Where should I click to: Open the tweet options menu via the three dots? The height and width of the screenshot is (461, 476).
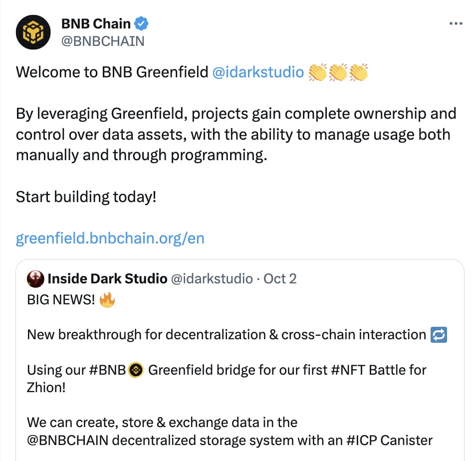click(x=456, y=22)
